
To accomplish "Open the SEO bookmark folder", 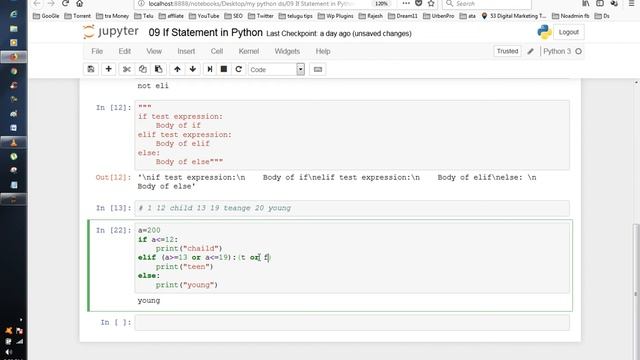I will [233, 16].
